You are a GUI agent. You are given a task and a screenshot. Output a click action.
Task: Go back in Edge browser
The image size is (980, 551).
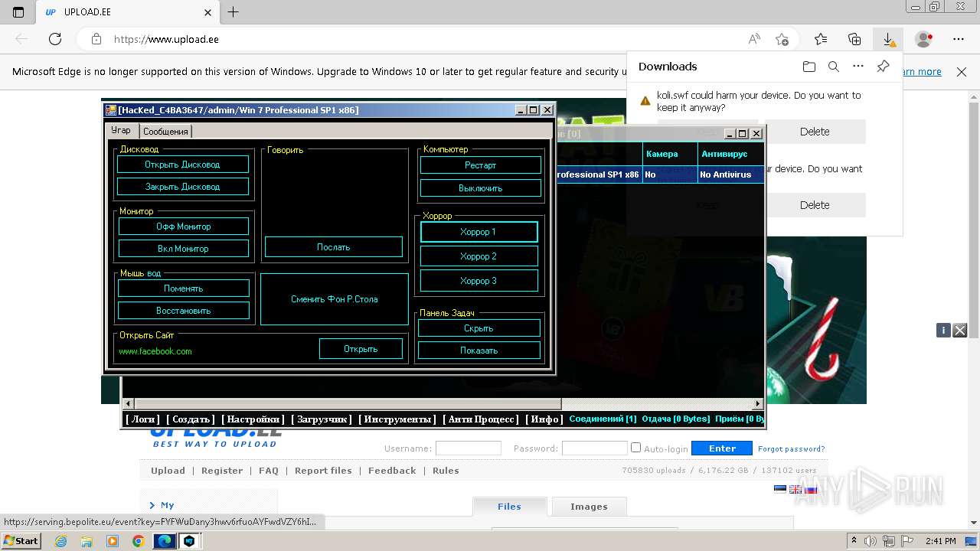click(21, 39)
